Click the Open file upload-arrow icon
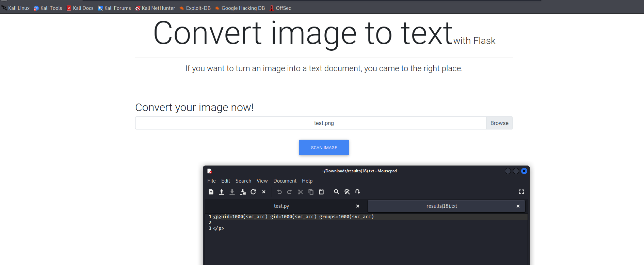This screenshot has width=644, height=265. coord(222,192)
